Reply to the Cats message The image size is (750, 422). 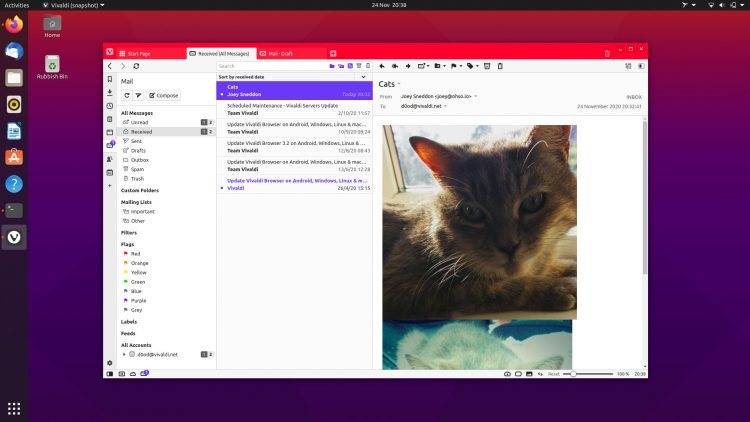click(382, 66)
